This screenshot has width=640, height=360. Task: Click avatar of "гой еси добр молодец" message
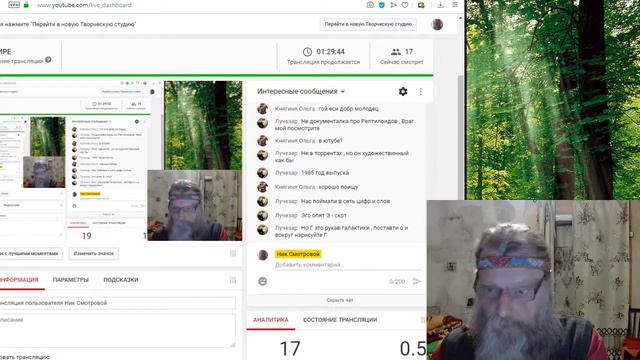pyautogui.click(x=262, y=109)
